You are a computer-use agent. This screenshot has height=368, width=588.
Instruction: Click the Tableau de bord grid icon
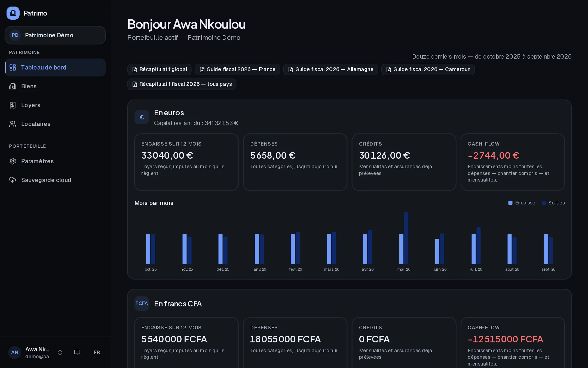pyautogui.click(x=13, y=67)
